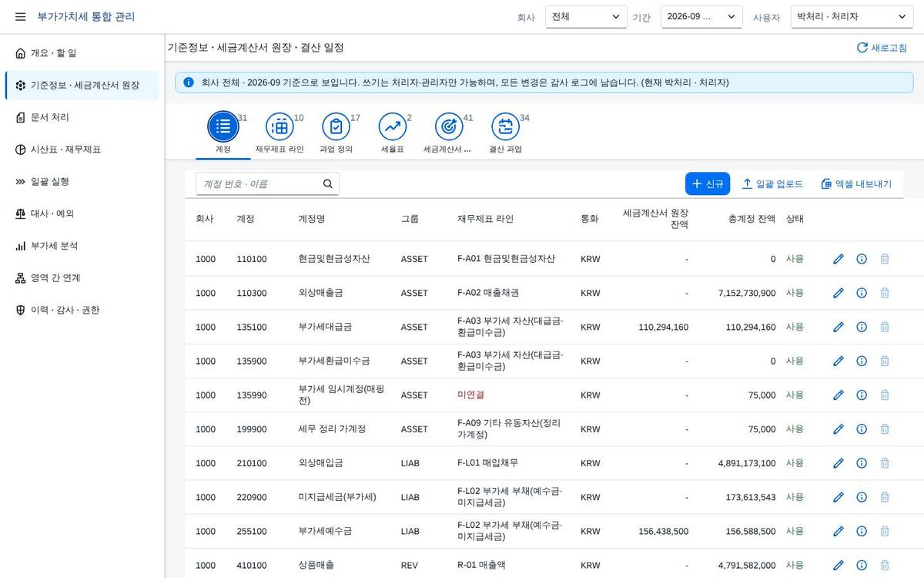
Task: Click the 부가가치세 통합 관리 app title
Action: pos(86,16)
